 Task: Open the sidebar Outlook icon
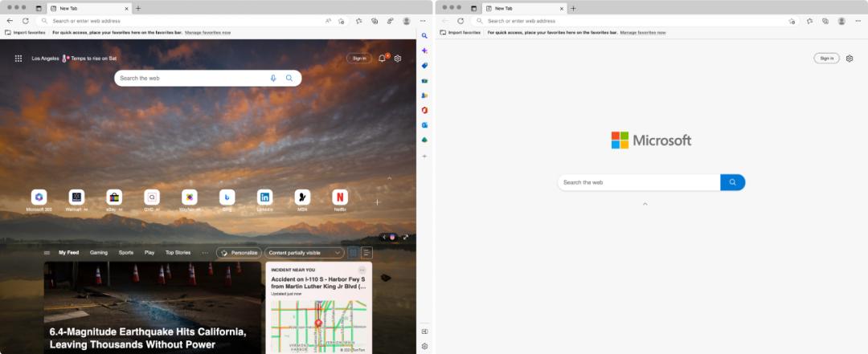[424, 125]
